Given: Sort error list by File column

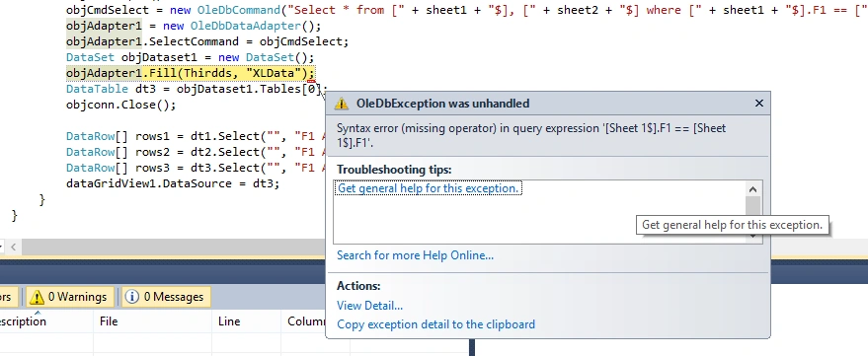Looking at the screenshot, I should point(152,321).
